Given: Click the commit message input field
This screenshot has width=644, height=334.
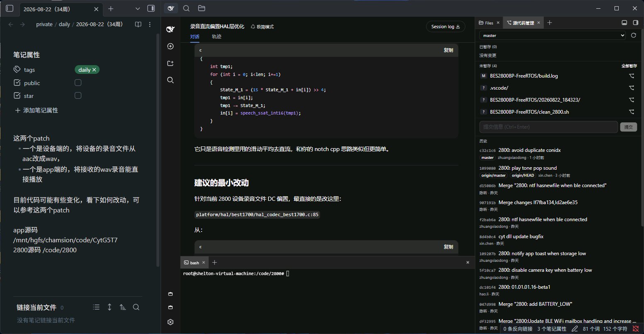Looking at the screenshot, I should pos(548,127).
